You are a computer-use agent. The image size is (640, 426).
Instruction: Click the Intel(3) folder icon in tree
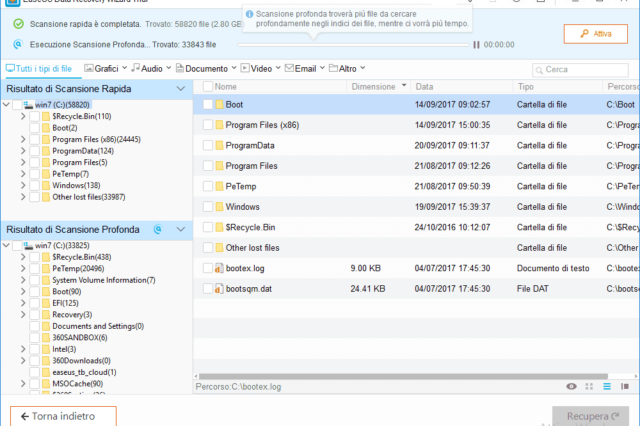pyautogui.click(x=46, y=349)
